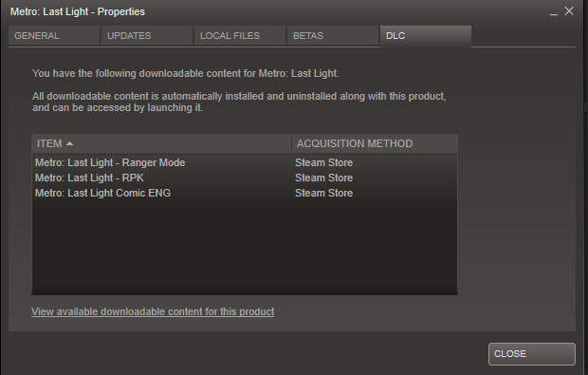Click Steam Store in the RPK row
Image resolution: width=588 pixels, height=375 pixels.
click(324, 178)
